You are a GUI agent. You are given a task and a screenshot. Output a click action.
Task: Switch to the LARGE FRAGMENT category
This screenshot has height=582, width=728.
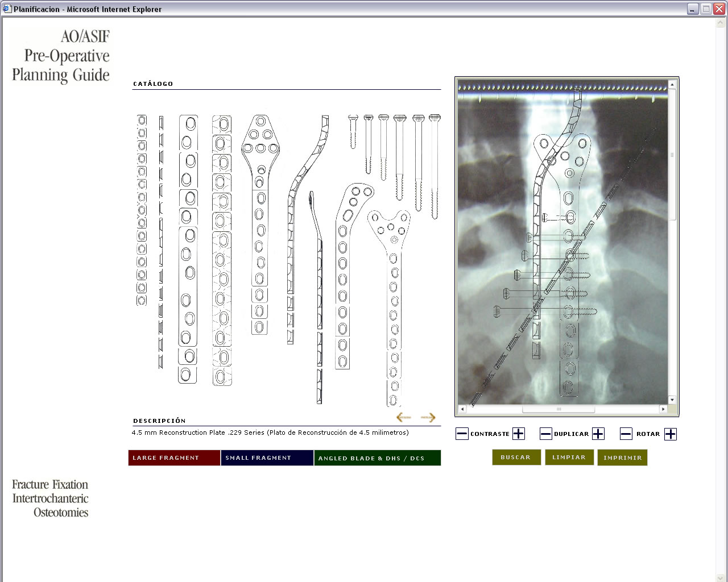coord(173,458)
